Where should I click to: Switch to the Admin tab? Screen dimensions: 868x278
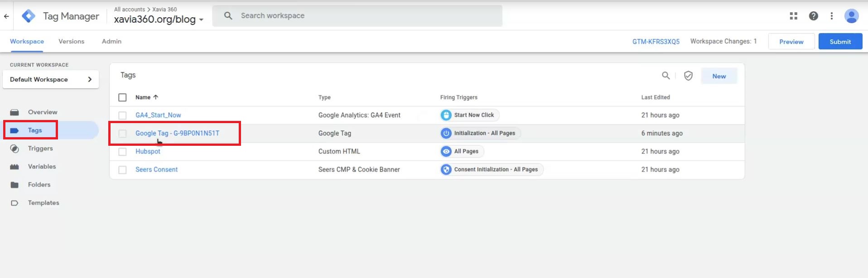(x=111, y=41)
